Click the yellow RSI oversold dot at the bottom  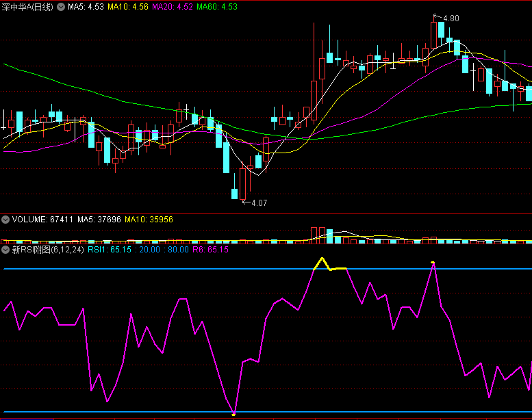click(x=233, y=415)
